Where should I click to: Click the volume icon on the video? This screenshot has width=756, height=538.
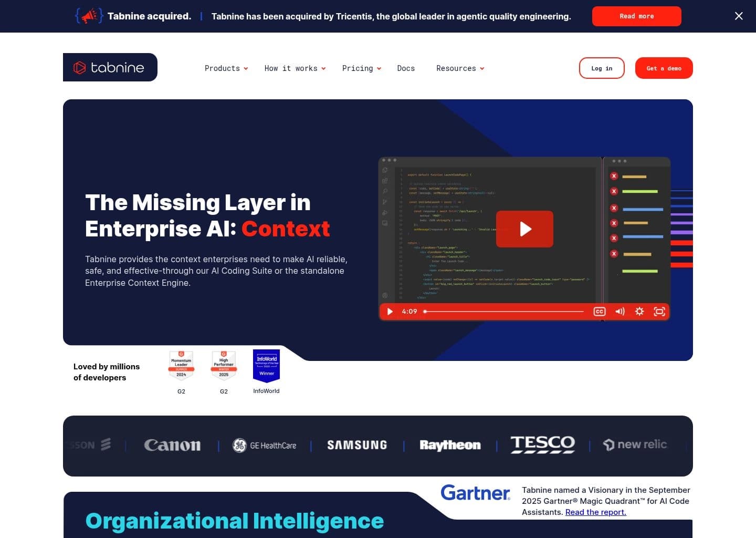click(620, 312)
